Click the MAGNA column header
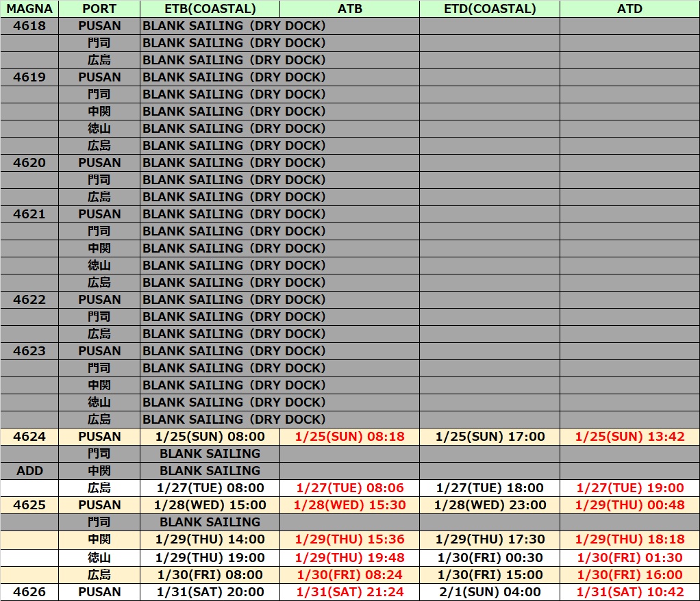This screenshot has height=601, width=700. point(29,9)
